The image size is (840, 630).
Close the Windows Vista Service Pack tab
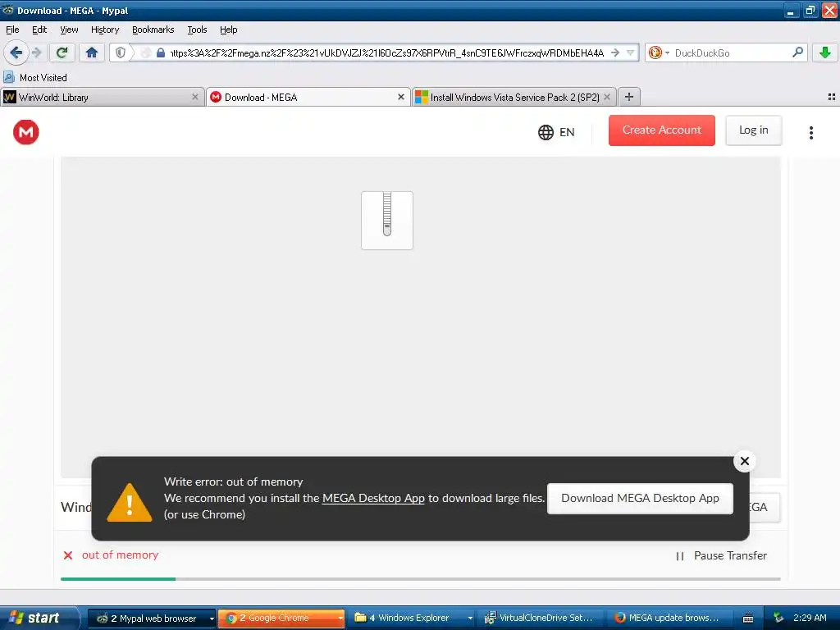[x=607, y=97]
